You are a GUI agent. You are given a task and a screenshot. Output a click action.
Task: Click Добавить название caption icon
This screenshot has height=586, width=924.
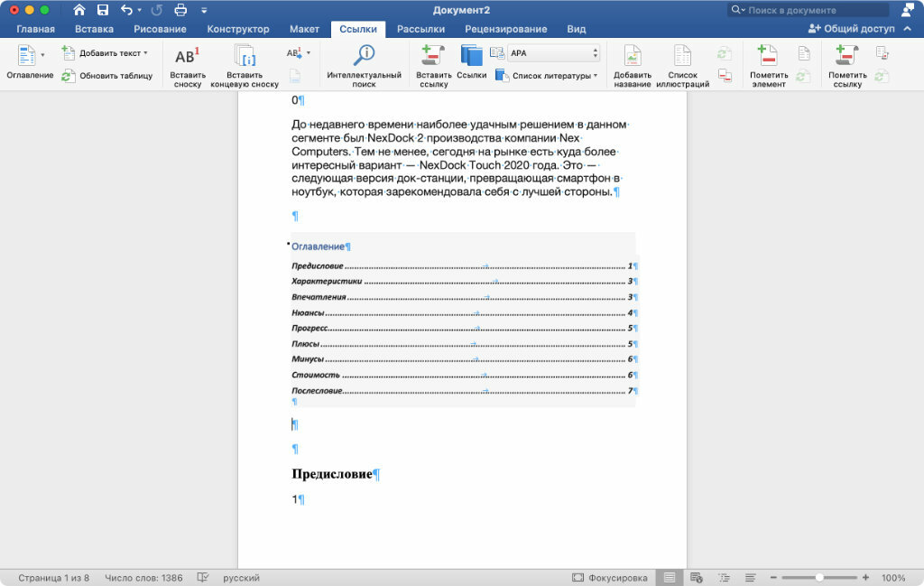[x=633, y=57]
